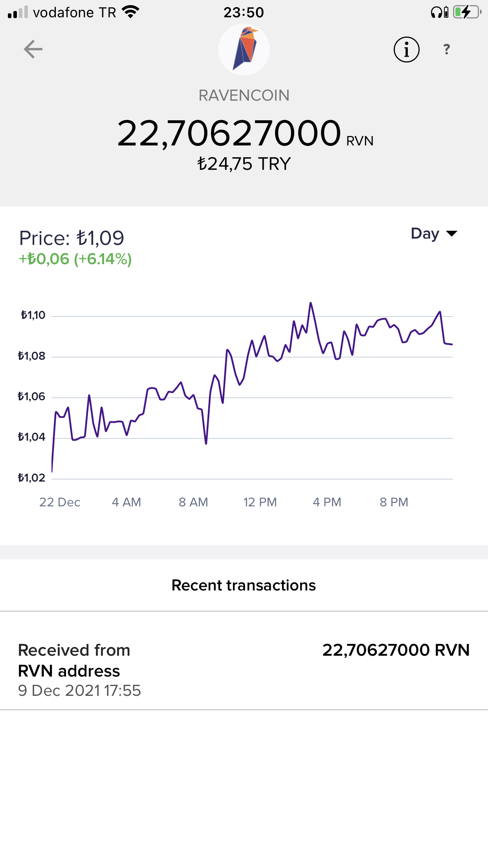Tap the Recent transactions header
The width and height of the screenshot is (488, 868).
coord(244,585)
